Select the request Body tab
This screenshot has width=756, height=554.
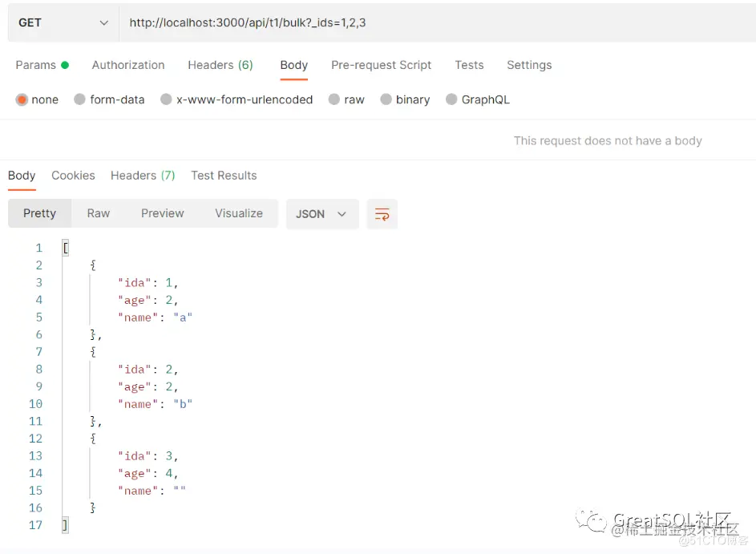[x=294, y=65]
